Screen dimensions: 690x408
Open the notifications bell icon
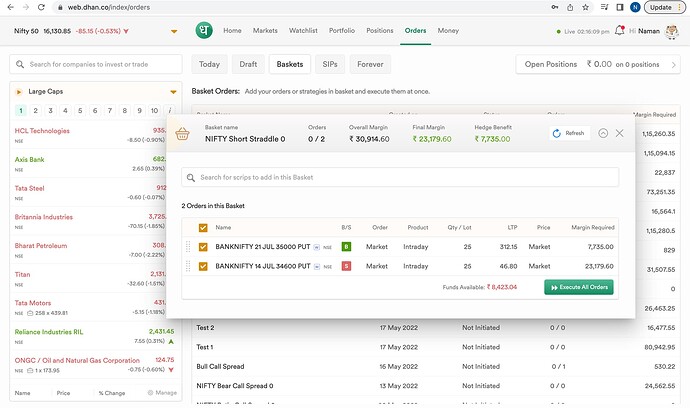(619, 31)
